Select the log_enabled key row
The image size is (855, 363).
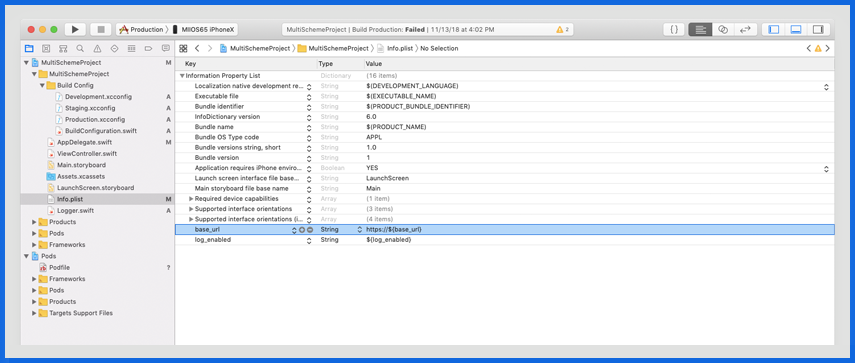[213, 240]
